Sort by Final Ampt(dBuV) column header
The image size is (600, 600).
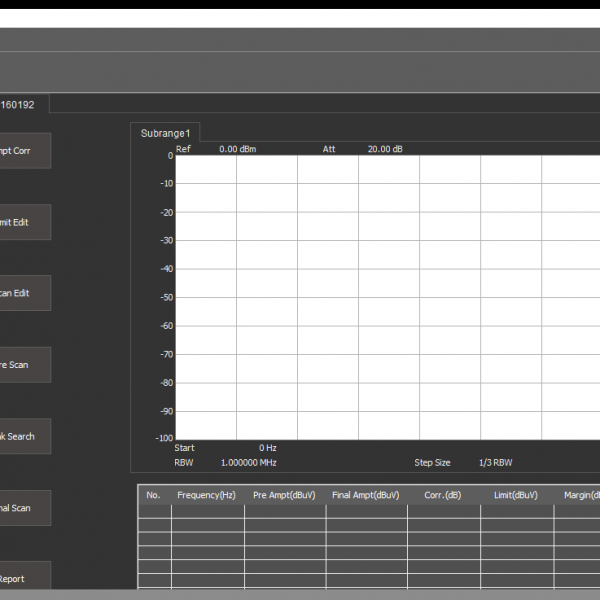pos(365,495)
